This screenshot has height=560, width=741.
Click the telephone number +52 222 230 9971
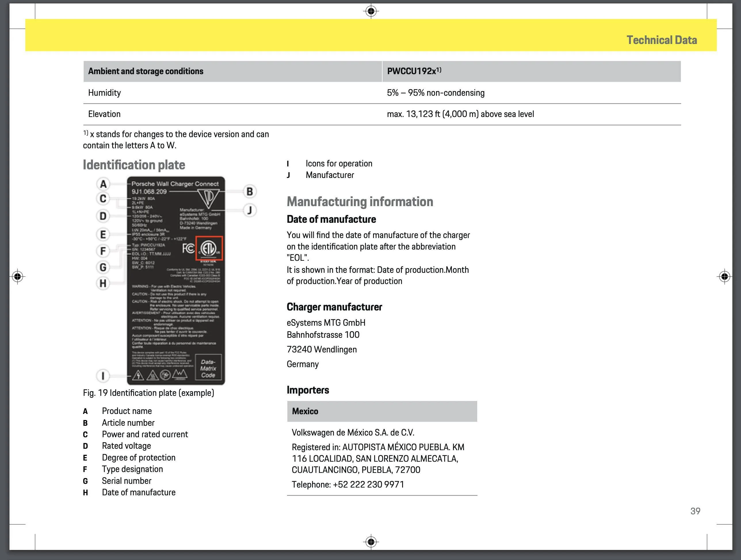point(368,485)
